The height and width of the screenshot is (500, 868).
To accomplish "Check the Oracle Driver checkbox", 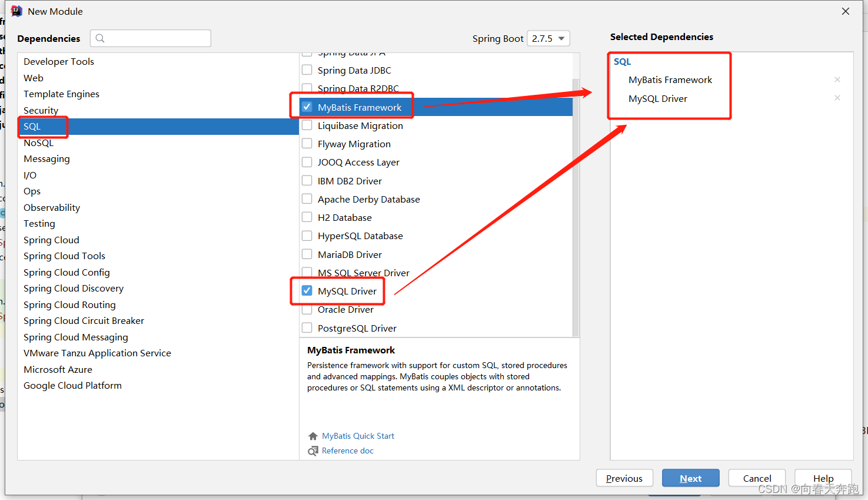I will 307,309.
